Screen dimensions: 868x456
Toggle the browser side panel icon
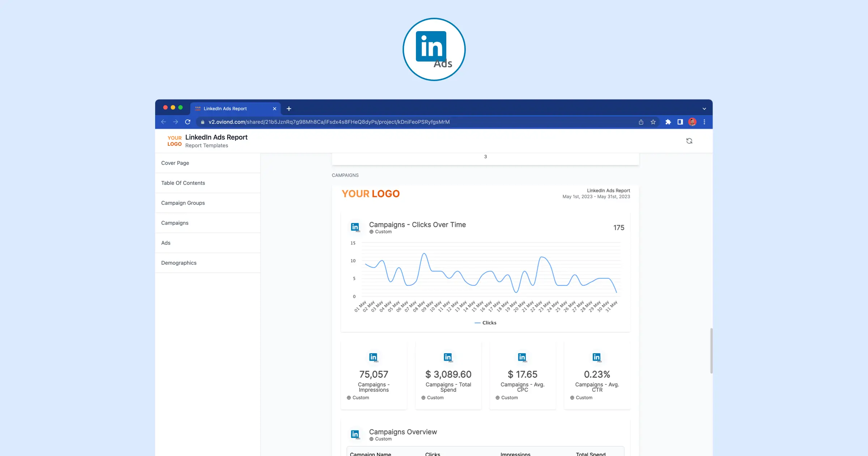[x=680, y=122]
